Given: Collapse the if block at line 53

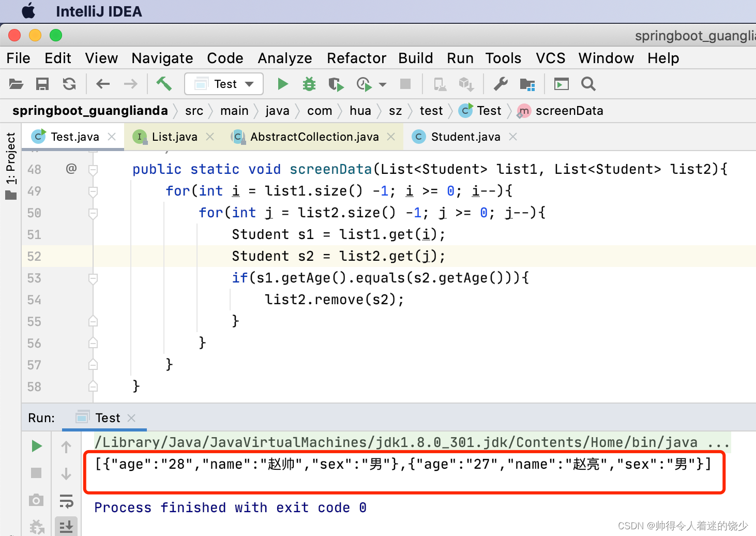Looking at the screenshot, I should pos(93,278).
